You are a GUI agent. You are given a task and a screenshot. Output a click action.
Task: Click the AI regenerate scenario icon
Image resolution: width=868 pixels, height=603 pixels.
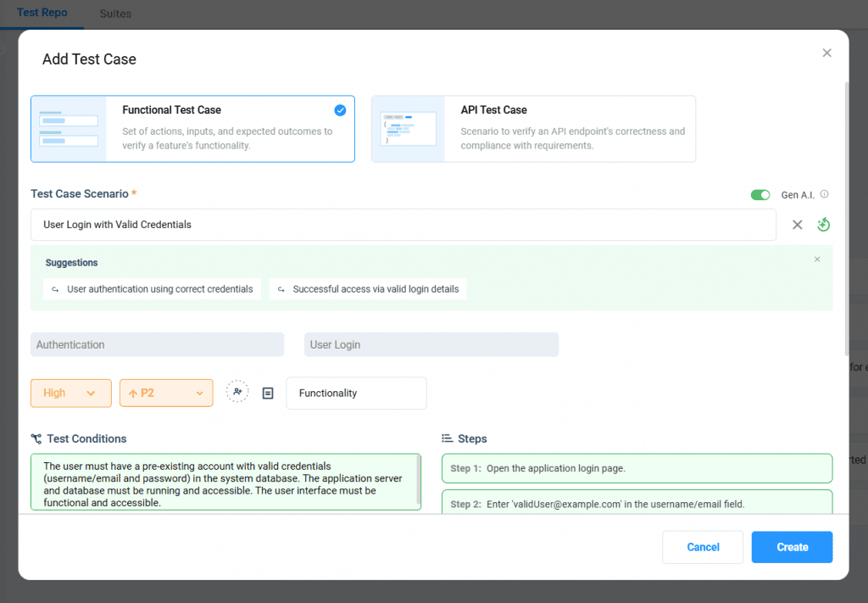[x=823, y=225]
